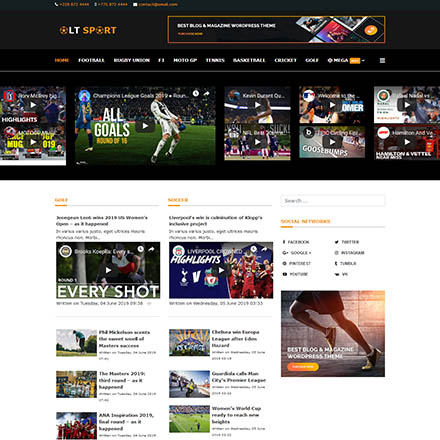Open Phil Mickelson Masters success article

[124, 339]
